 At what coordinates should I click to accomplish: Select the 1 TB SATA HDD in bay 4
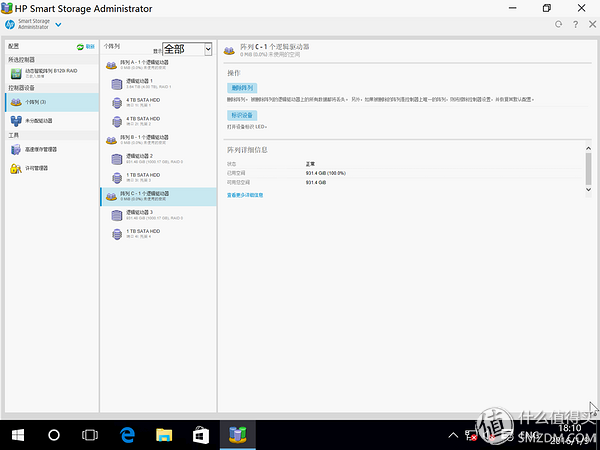click(x=158, y=233)
